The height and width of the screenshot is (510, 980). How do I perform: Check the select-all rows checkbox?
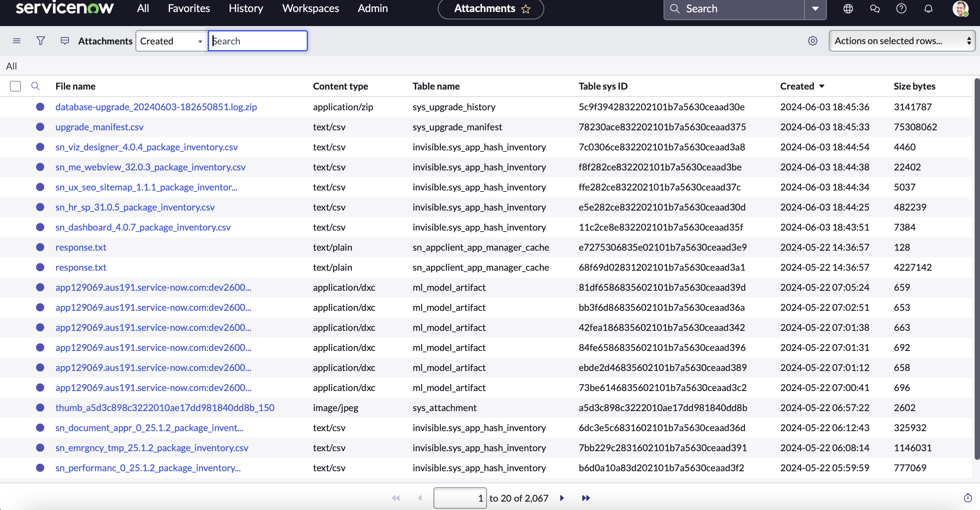coord(15,86)
